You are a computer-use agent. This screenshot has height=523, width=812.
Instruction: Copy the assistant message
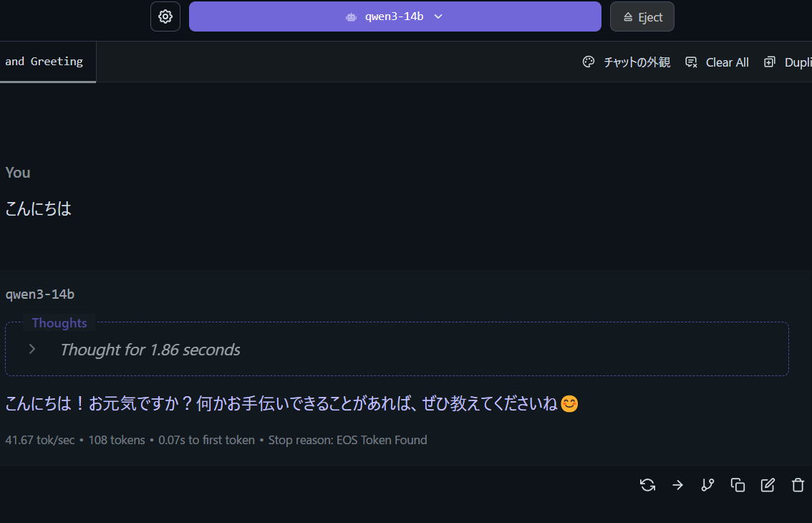click(x=738, y=485)
